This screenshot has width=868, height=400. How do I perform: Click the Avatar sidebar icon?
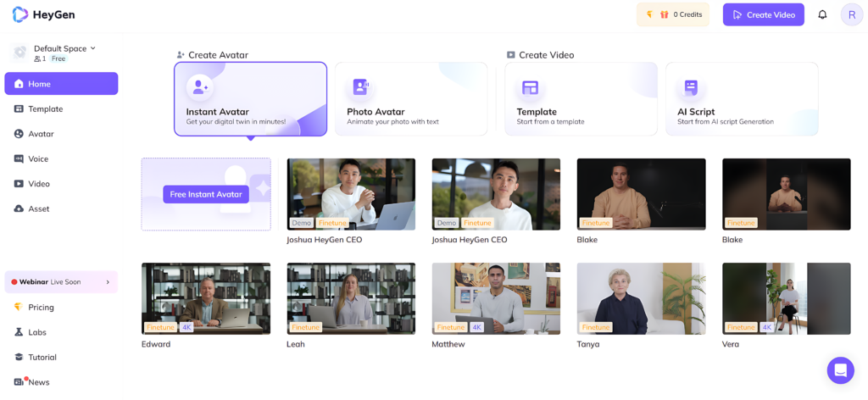point(19,134)
